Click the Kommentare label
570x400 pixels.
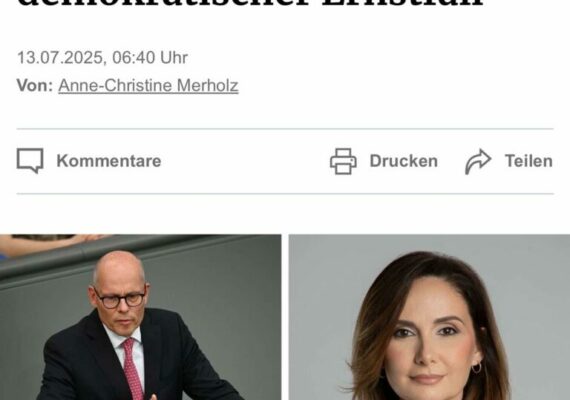coord(109,161)
